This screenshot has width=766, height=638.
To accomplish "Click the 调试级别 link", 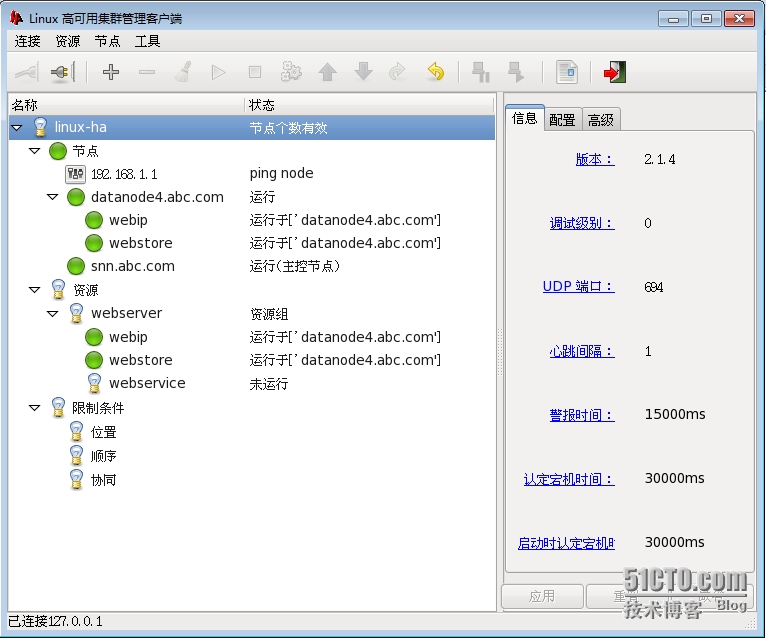I will point(582,223).
